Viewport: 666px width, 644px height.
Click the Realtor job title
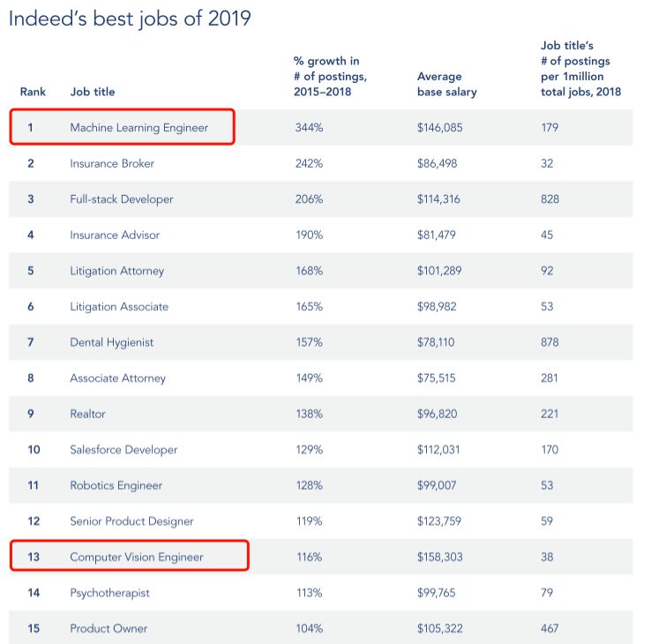pyautogui.click(x=90, y=414)
